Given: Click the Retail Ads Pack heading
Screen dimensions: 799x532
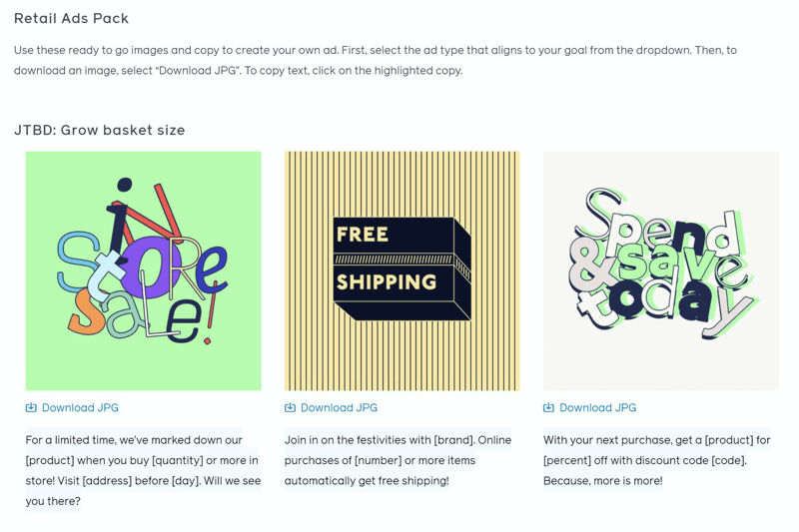Looking at the screenshot, I should tap(71, 18).
